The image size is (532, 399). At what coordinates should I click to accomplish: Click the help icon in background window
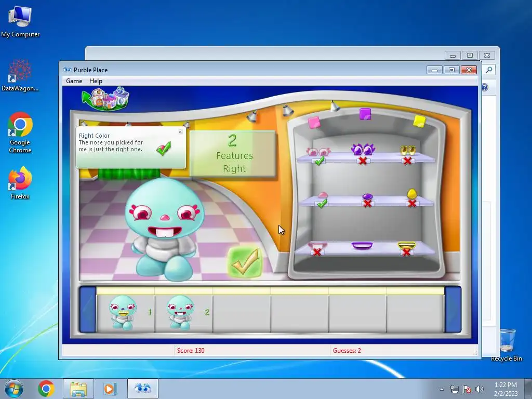pyautogui.click(x=485, y=87)
